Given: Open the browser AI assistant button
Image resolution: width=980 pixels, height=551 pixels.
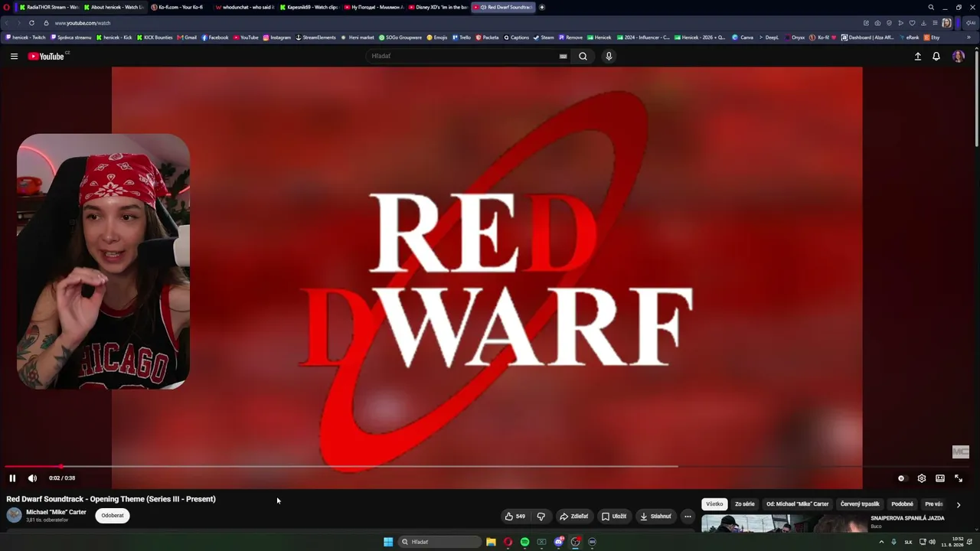Looking at the screenshot, I should pyautogui.click(x=971, y=23).
